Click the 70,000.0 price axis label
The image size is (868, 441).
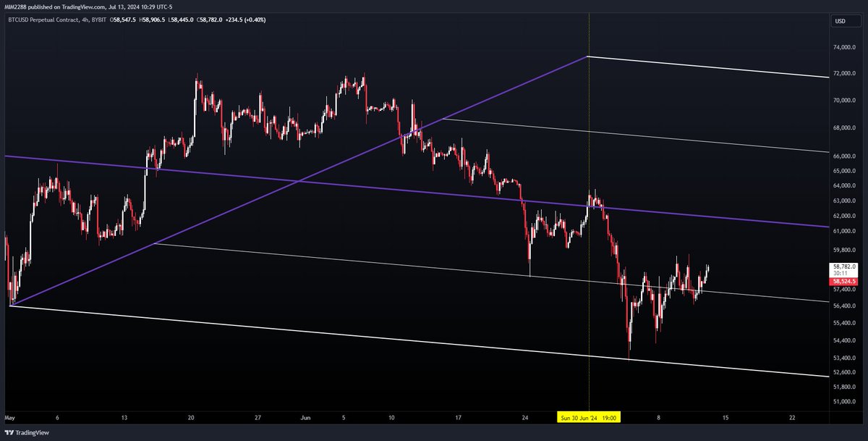coord(846,101)
